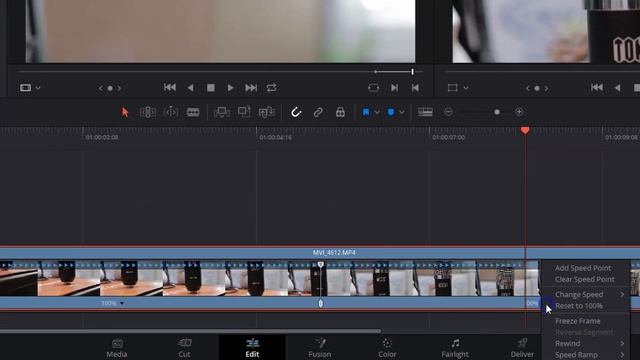The image size is (640, 360).
Task: Click the Insert Clip icon
Action: point(222,112)
